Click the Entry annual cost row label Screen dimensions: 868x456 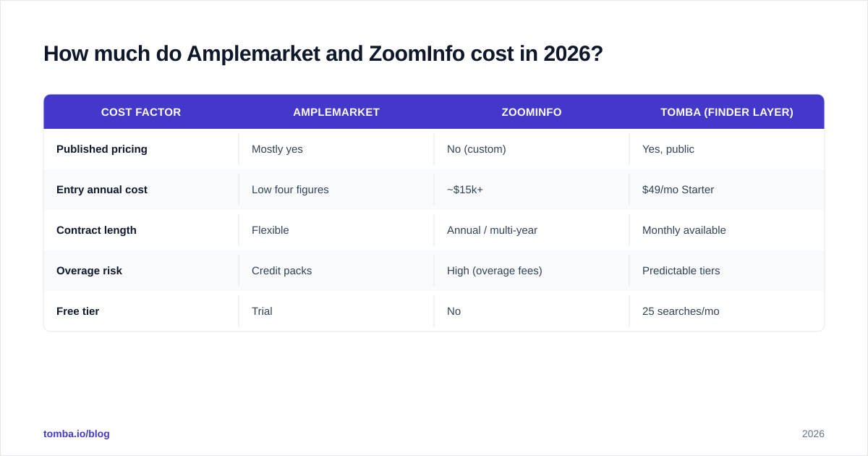(102, 190)
